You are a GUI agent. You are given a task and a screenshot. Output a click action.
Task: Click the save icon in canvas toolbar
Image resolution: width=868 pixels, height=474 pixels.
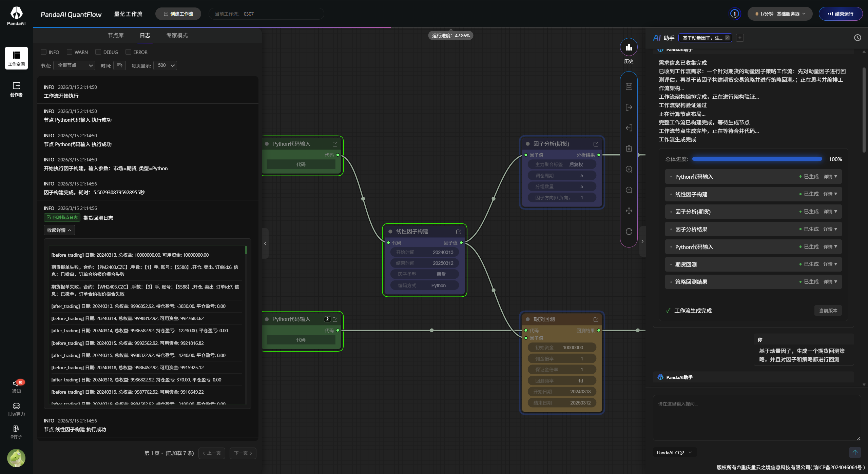click(x=629, y=86)
